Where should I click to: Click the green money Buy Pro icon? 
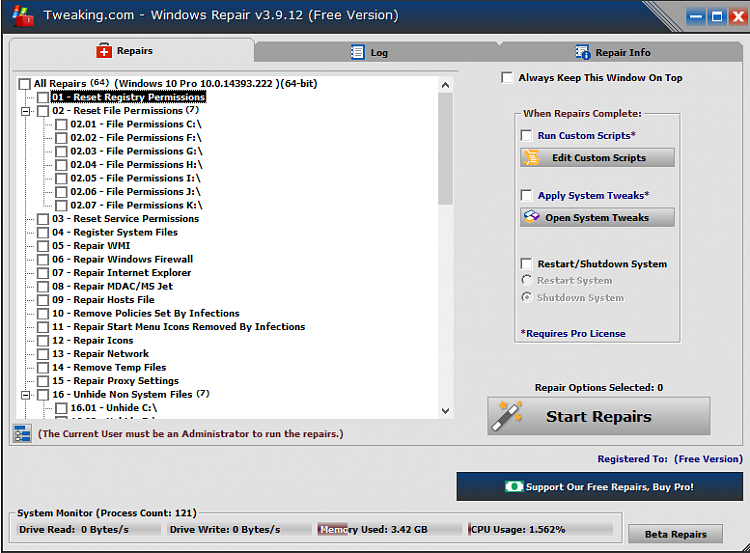[x=514, y=487]
